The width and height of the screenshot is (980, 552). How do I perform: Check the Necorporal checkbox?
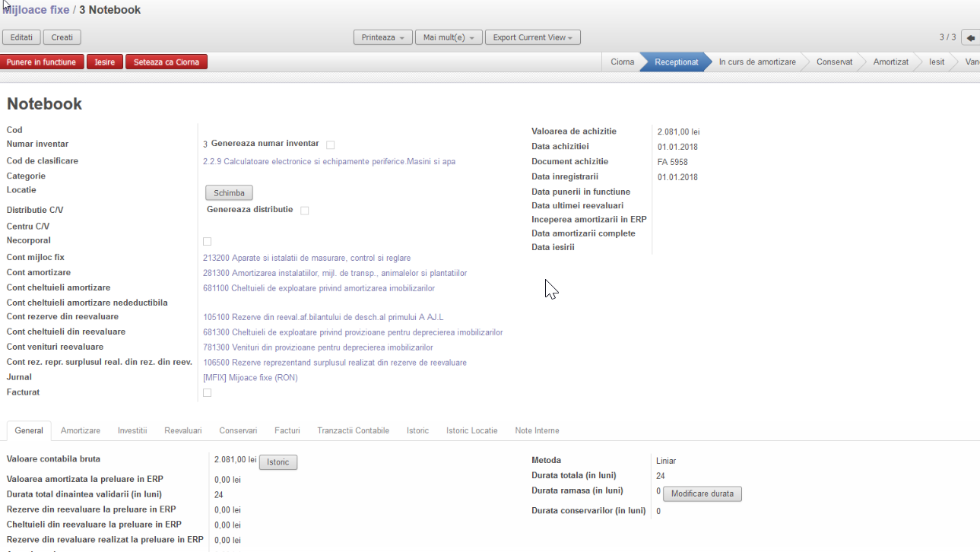tap(207, 241)
